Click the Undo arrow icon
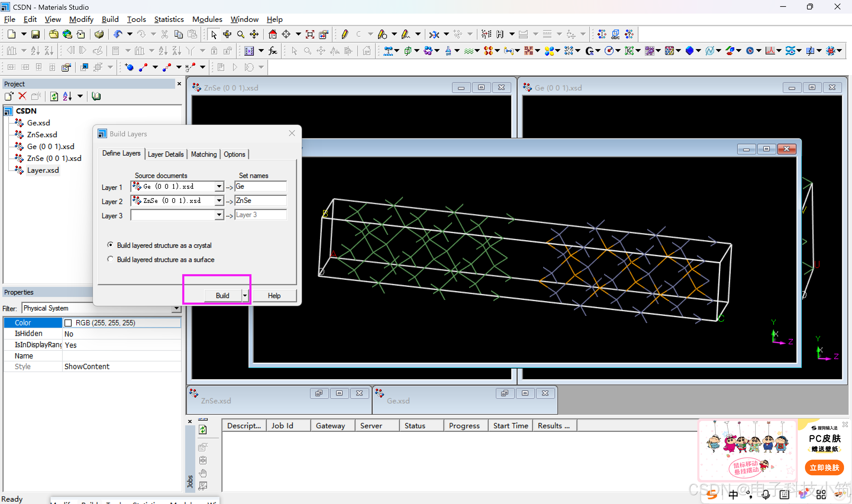Screen dimensions: 852x504 (118, 34)
